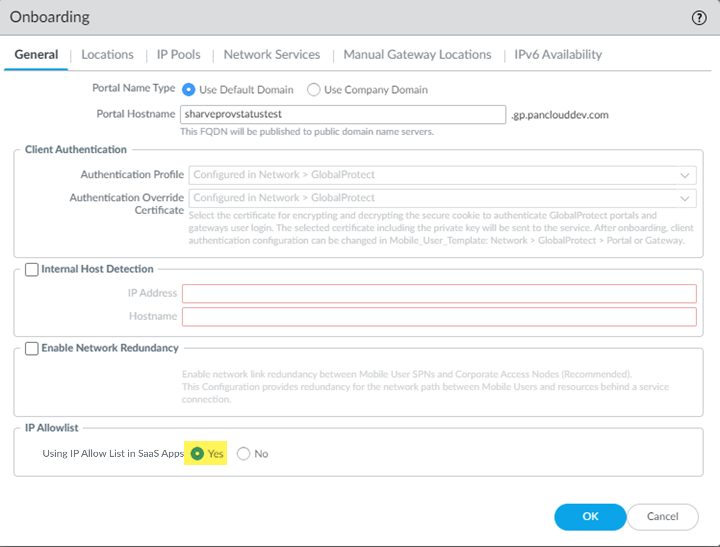720x547 pixels.
Task: Click the Portal Hostname text field
Action: [343, 115]
